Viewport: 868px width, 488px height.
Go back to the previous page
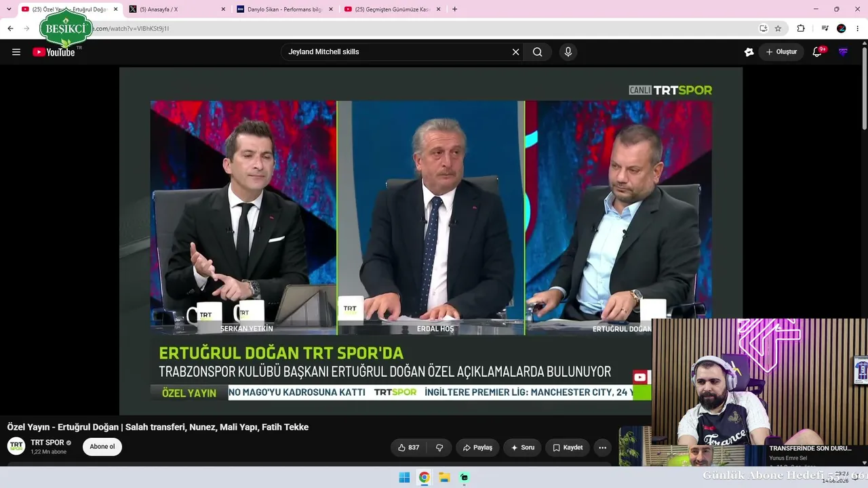click(10, 28)
